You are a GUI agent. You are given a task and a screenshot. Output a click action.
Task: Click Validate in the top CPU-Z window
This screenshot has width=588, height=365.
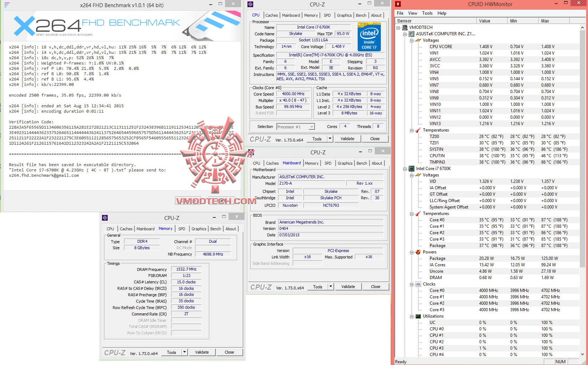[x=347, y=139]
